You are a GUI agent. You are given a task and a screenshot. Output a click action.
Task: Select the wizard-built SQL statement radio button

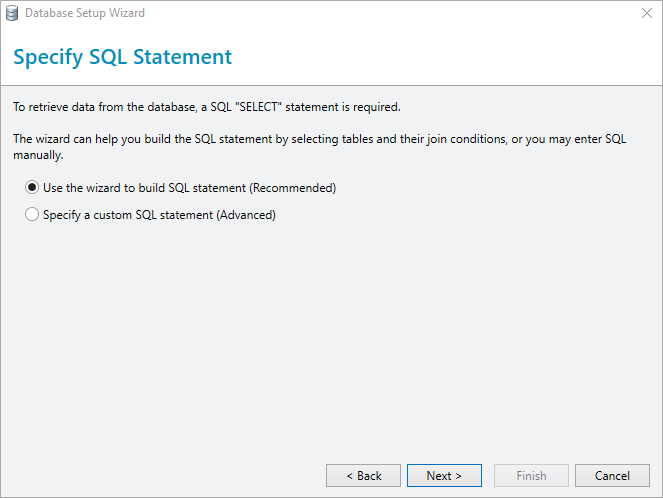click(x=32, y=187)
